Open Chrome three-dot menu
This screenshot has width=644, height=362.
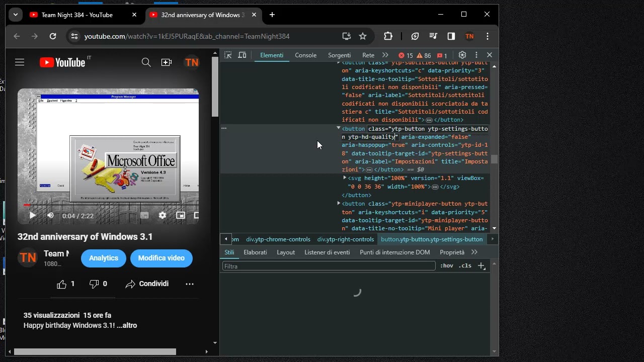point(488,36)
